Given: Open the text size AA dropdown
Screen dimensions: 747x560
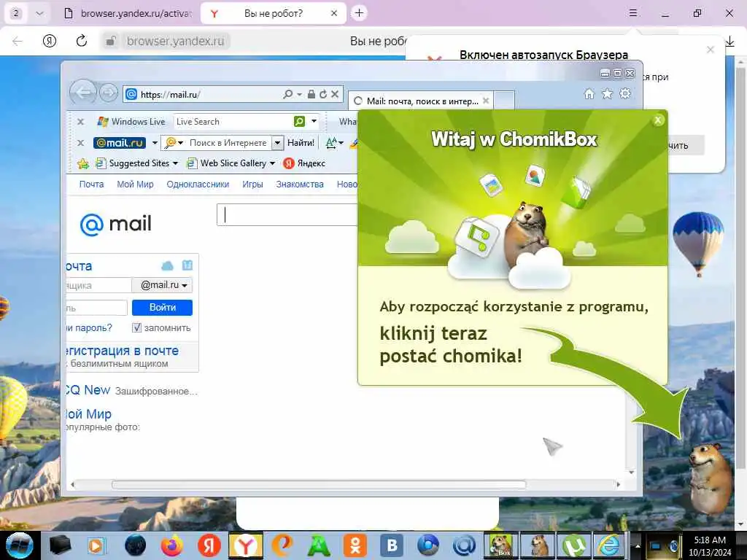Looking at the screenshot, I should [334, 143].
